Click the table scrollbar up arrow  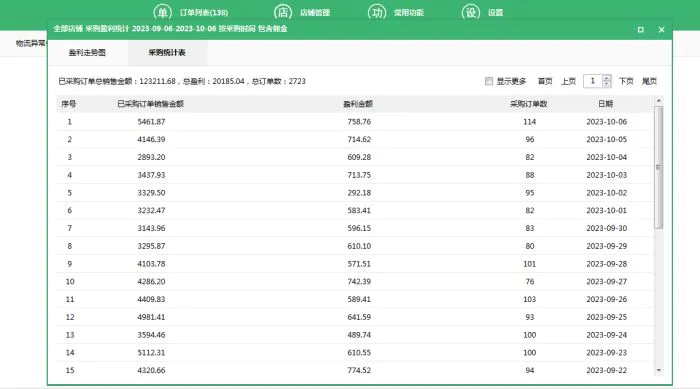tap(658, 101)
